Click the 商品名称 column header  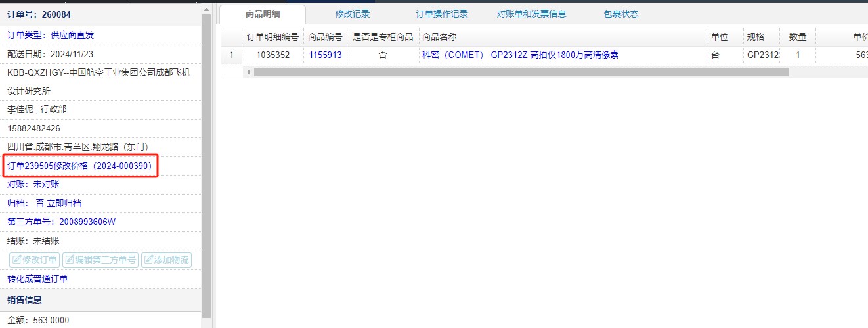563,37
